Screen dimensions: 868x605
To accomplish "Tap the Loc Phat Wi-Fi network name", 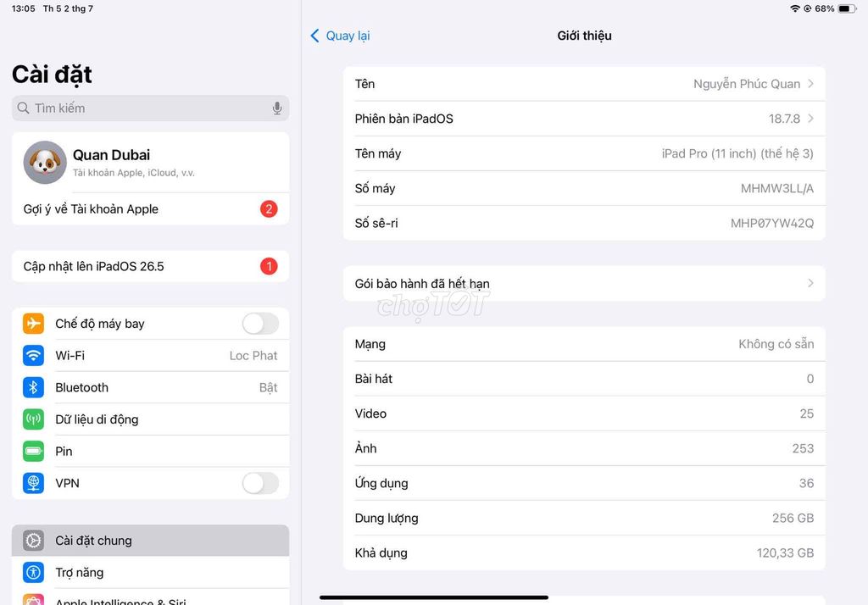I will click(253, 355).
